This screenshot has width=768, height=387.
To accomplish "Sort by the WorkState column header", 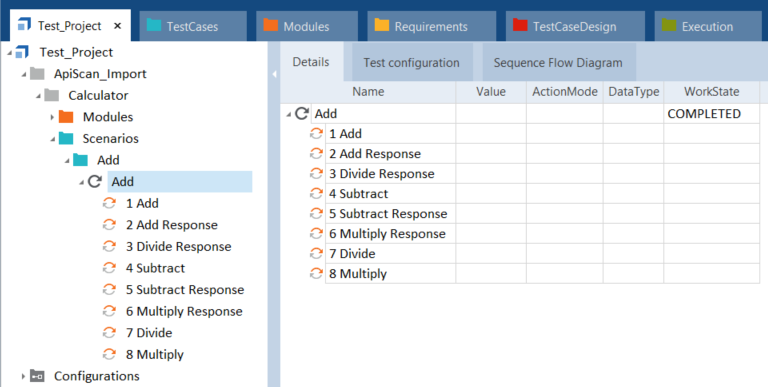I will pyautogui.click(x=711, y=92).
